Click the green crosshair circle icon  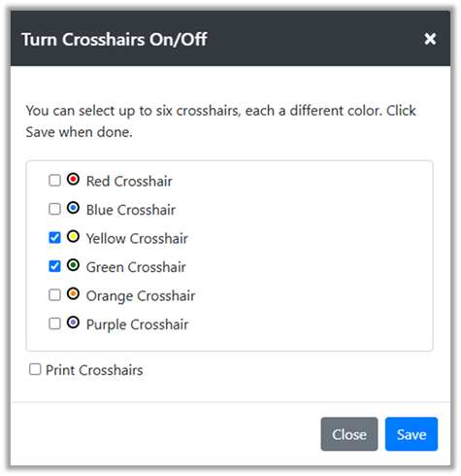point(73,265)
